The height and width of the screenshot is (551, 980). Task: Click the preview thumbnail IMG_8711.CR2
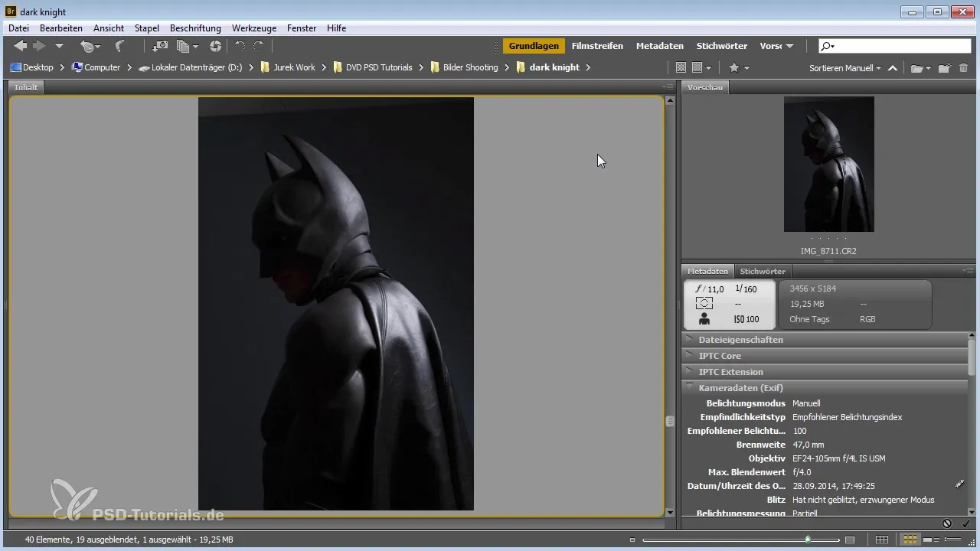point(828,164)
